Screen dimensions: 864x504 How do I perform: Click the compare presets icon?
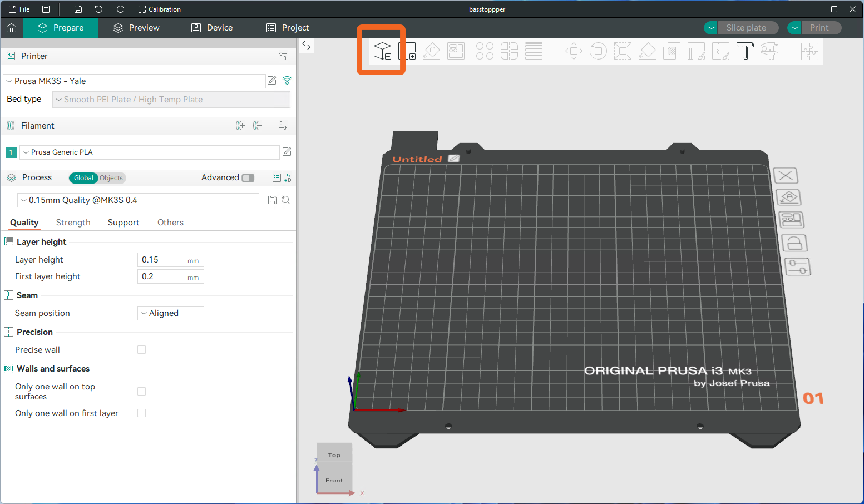287,178
